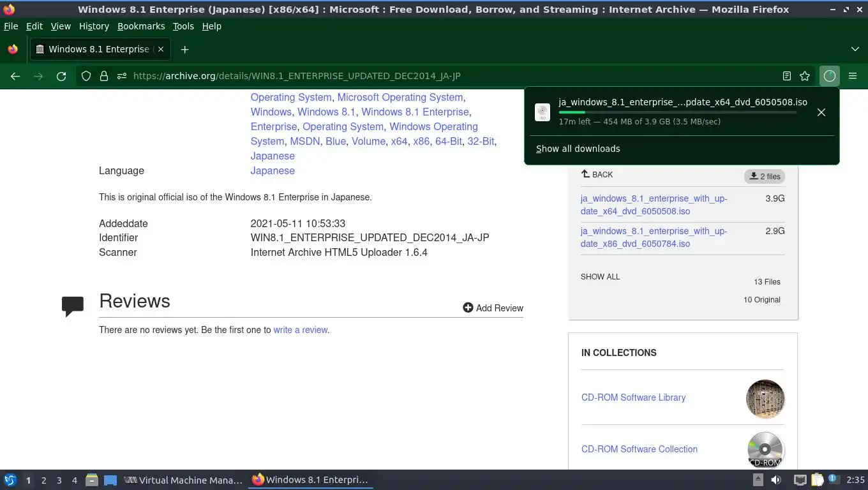This screenshot has width=868, height=490.
Task: Switch to Virtual Machine Manager window
Action: (183, 480)
